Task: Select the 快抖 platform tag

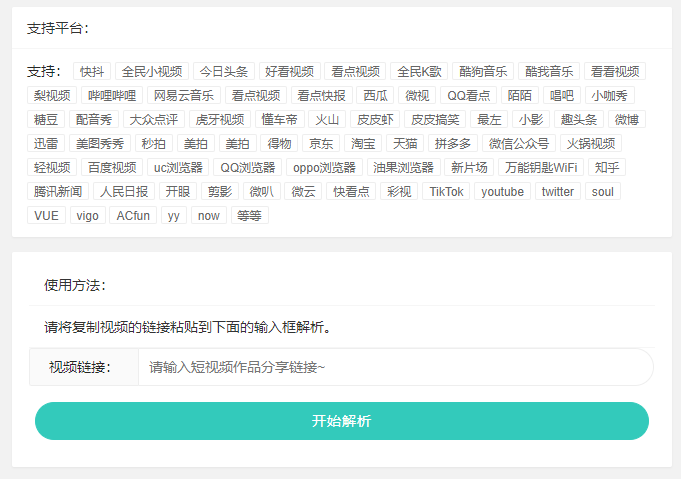Action: pyautogui.click(x=92, y=71)
